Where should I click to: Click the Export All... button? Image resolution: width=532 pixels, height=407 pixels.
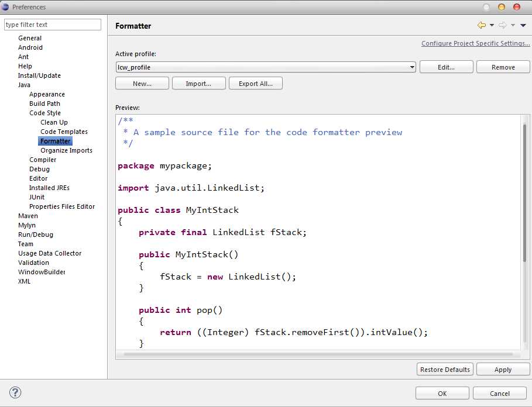(256, 84)
